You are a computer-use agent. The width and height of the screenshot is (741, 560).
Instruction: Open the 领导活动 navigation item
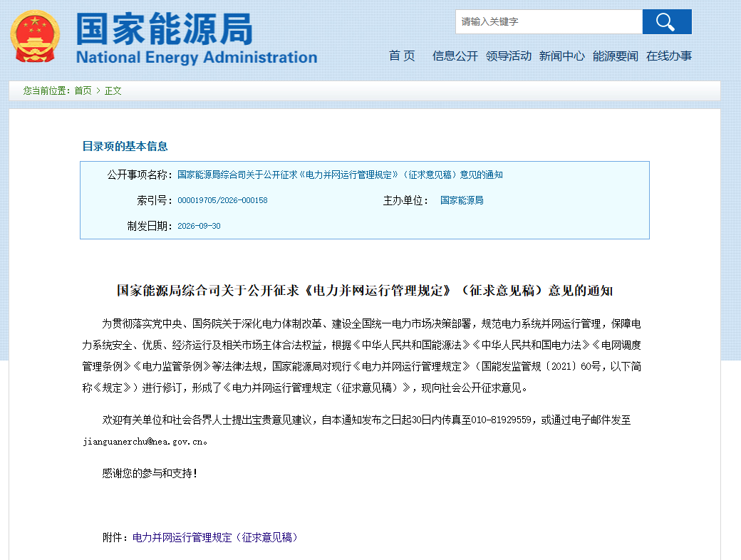(x=509, y=56)
